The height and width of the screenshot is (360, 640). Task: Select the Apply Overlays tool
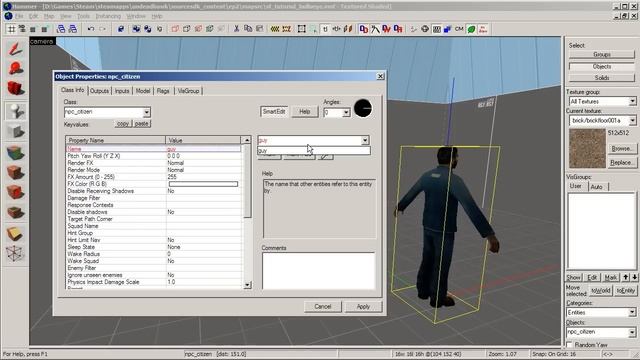(x=16, y=212)
